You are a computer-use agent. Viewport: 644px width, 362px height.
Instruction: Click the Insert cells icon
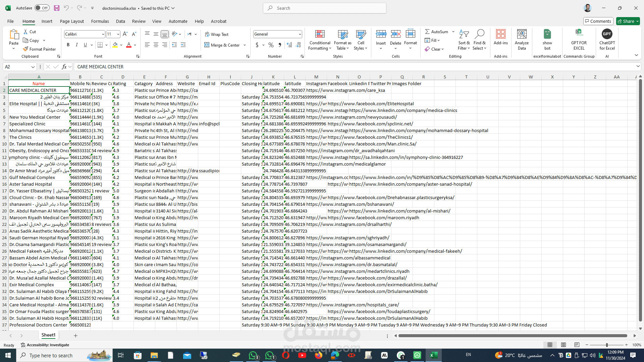pyautogui.click(x=381, y=34)
